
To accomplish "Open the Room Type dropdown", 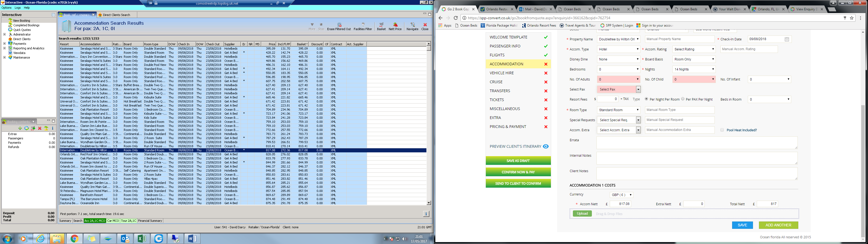I will [618, 110].
